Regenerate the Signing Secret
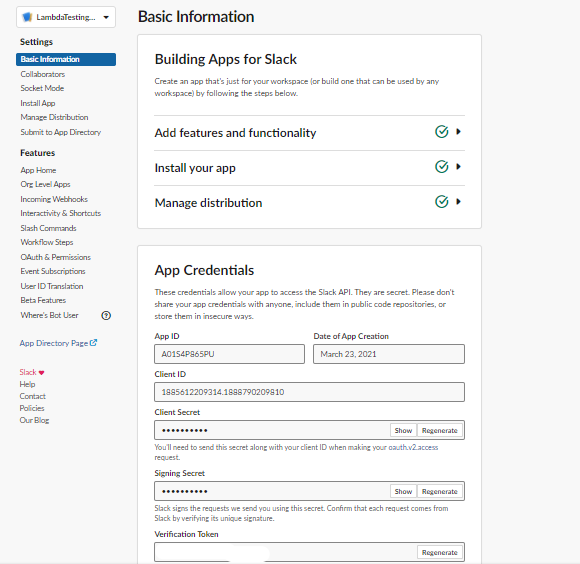580x564 pixels. [440, 491]
